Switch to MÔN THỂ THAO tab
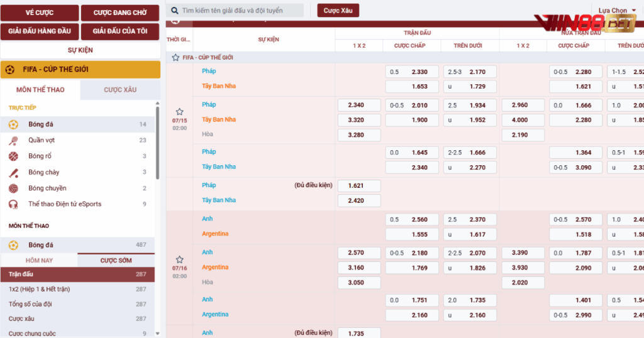Image resolution: width=644 pixels, height=338 pixels. coord(40,90)
